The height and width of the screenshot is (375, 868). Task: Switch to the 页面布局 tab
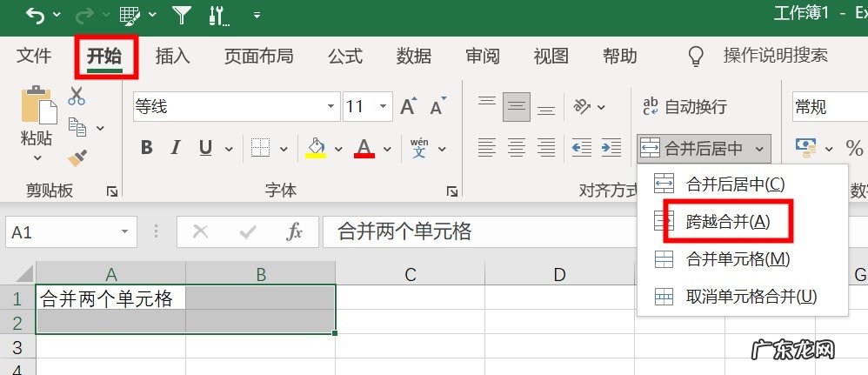(258, 56)
